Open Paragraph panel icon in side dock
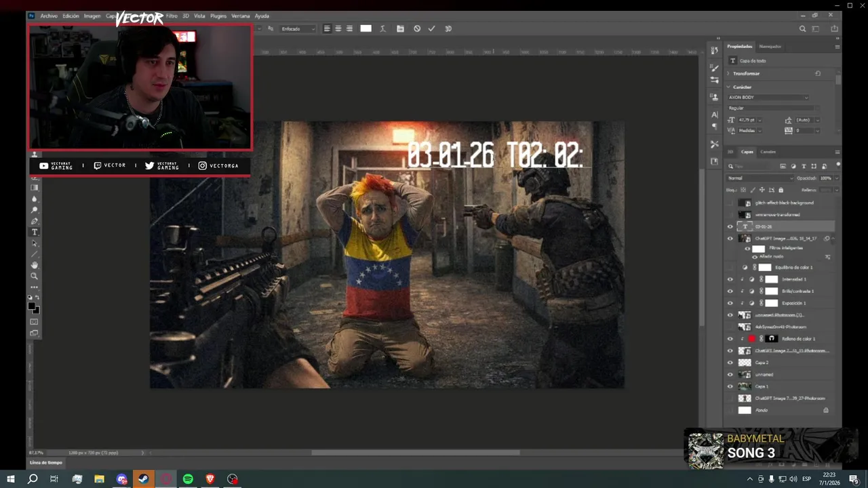Screen dimensions: 868x488 click(714, 127)
